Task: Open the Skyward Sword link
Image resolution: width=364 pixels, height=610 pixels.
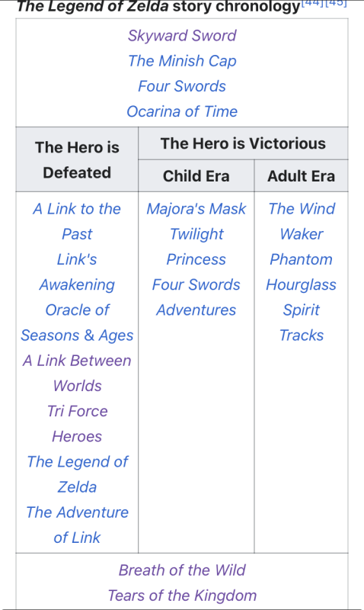Action: [x=182, y=35]
